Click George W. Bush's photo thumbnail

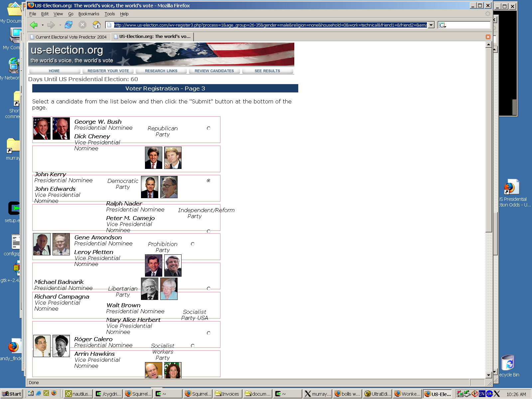(x=42, y=128)
